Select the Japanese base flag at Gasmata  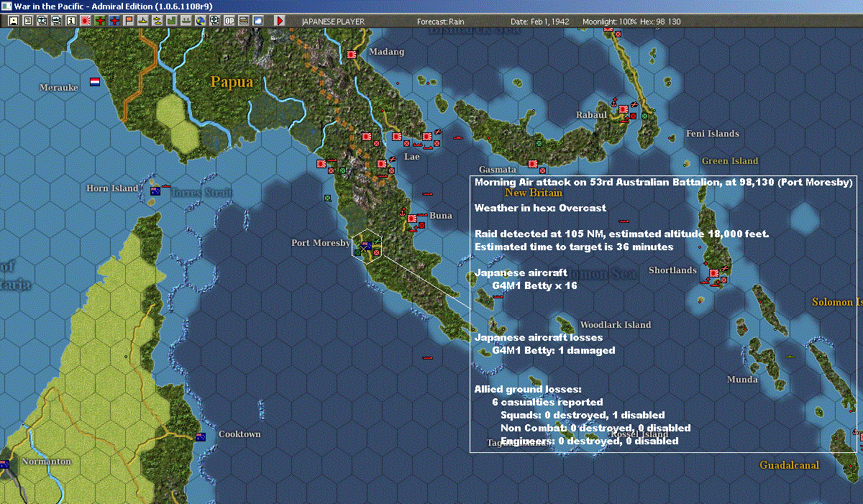534,164
